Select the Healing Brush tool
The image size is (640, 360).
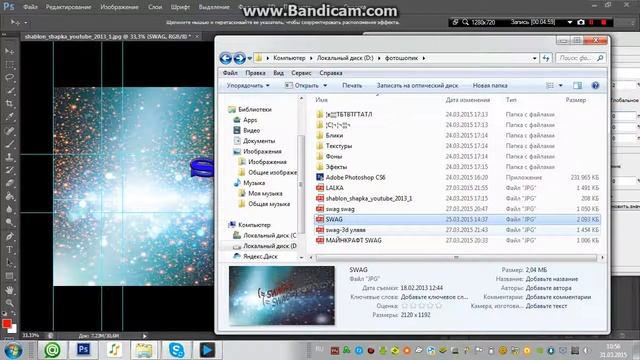coord(9,131)
